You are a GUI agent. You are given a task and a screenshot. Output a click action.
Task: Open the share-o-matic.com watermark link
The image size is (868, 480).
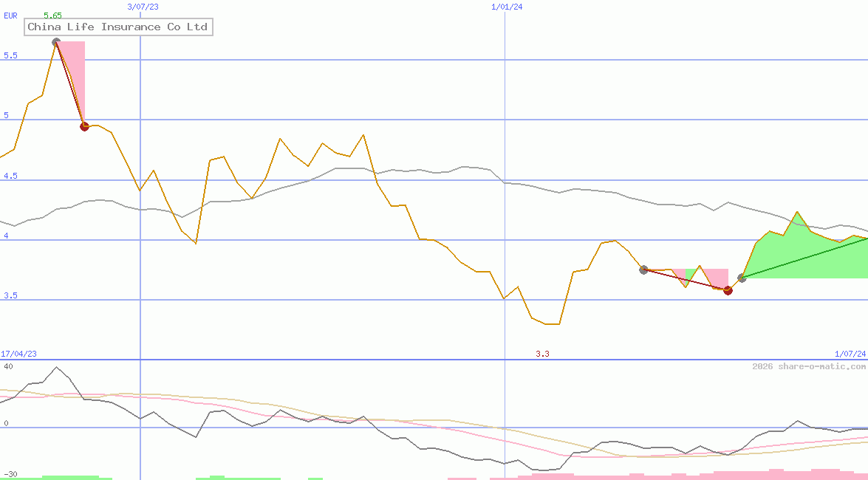coord(809,366)
